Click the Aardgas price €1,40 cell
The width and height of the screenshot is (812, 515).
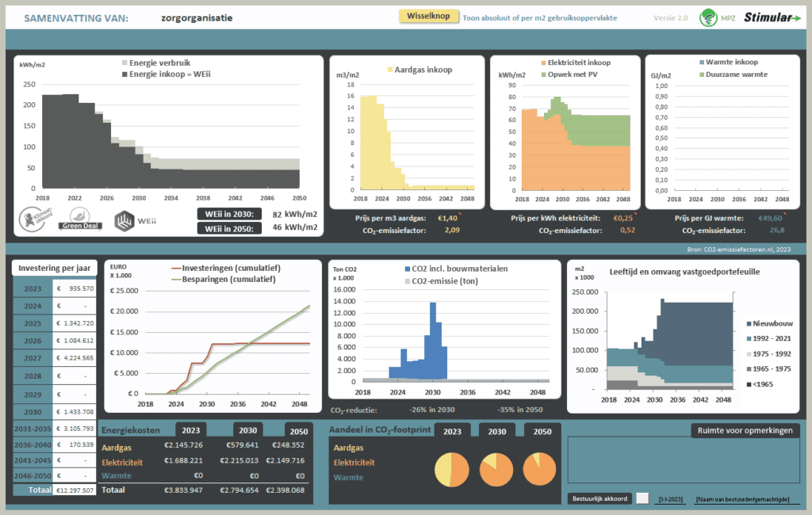tap(447, 218)
